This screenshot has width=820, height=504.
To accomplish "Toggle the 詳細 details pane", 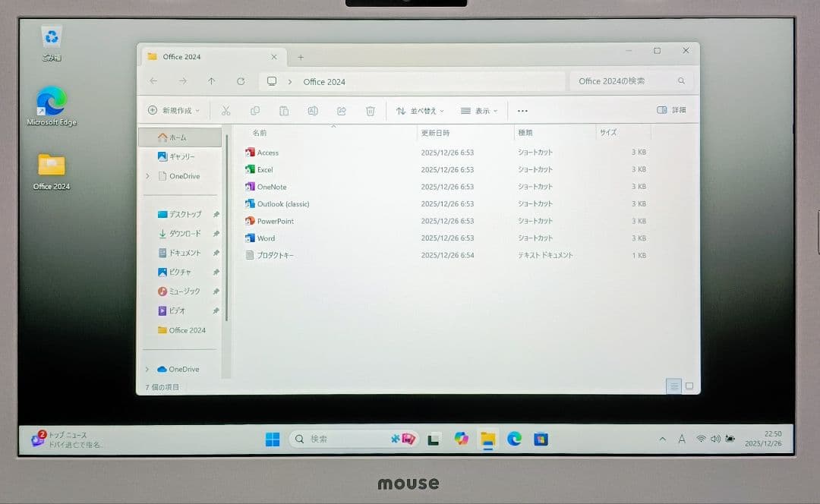I will click(671, 109).
